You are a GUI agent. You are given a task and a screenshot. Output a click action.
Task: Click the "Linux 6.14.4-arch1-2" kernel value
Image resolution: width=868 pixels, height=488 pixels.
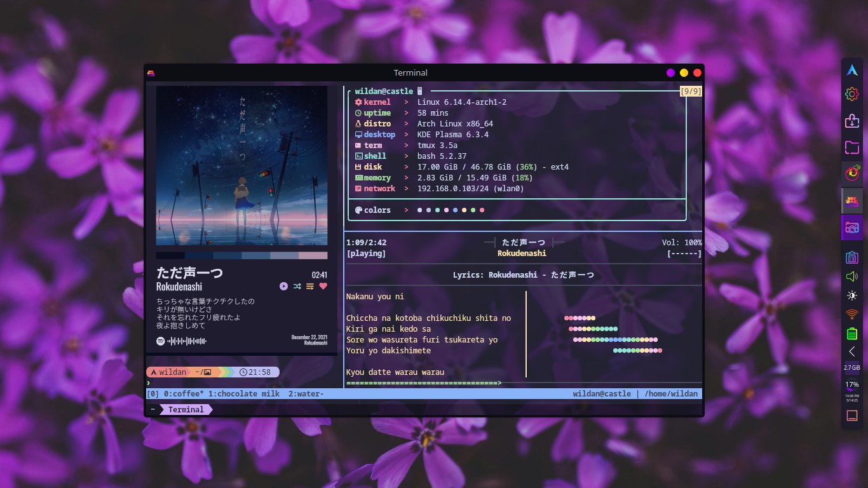coord(462,102)
